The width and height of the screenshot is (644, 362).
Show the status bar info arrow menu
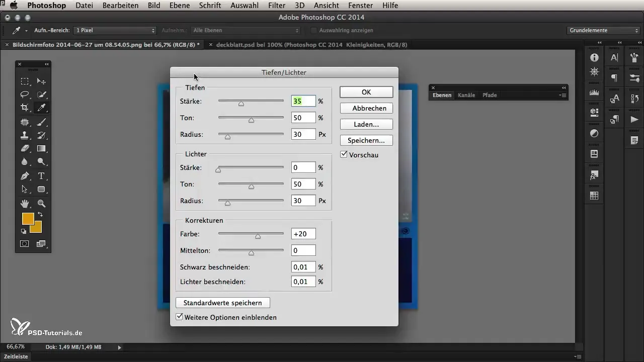tap(119, 347)
